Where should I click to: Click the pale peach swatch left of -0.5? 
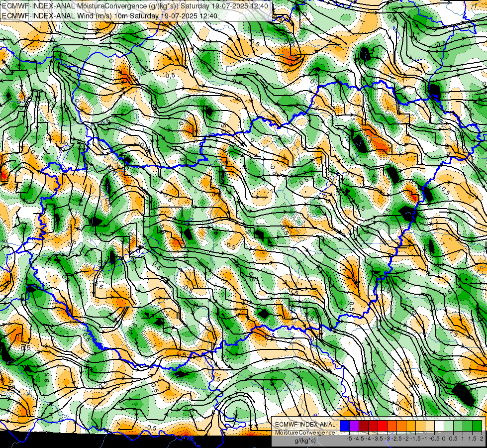(430, 426)
